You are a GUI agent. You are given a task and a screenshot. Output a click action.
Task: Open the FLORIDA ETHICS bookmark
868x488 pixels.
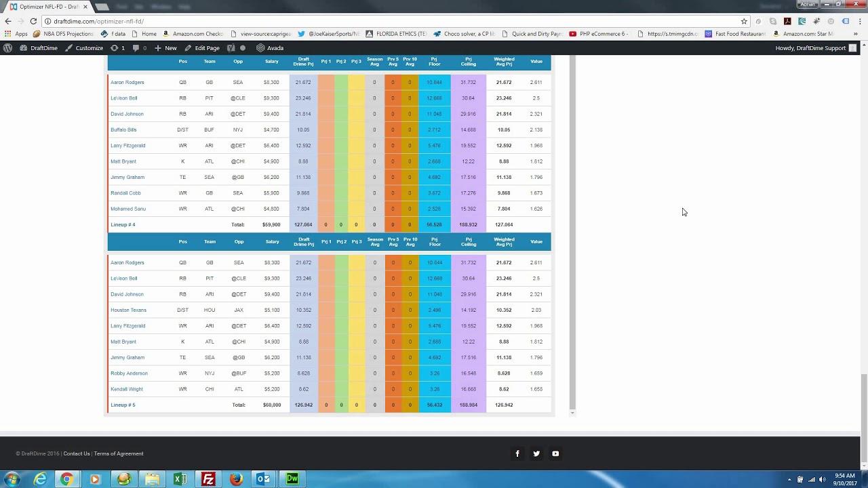pos(396,34)
